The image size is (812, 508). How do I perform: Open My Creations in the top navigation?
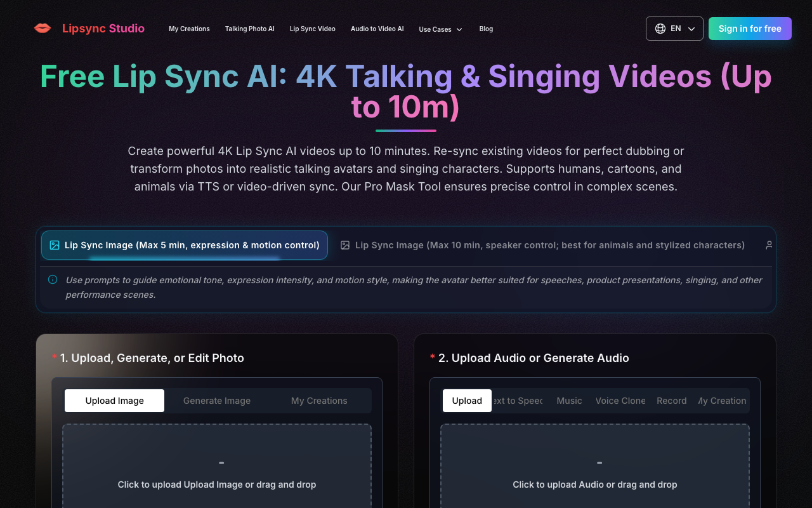click(189, 29)
